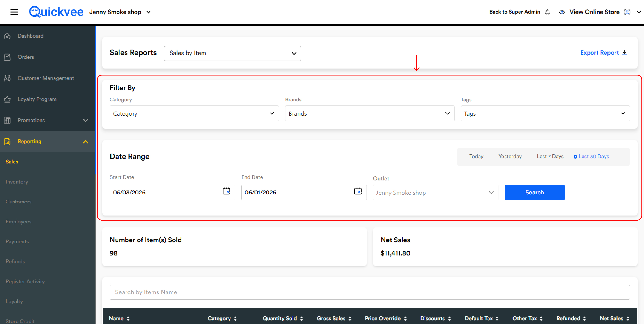
Task: Click the Net Sales value $11,411.80
Action: (x=395, y=253)
